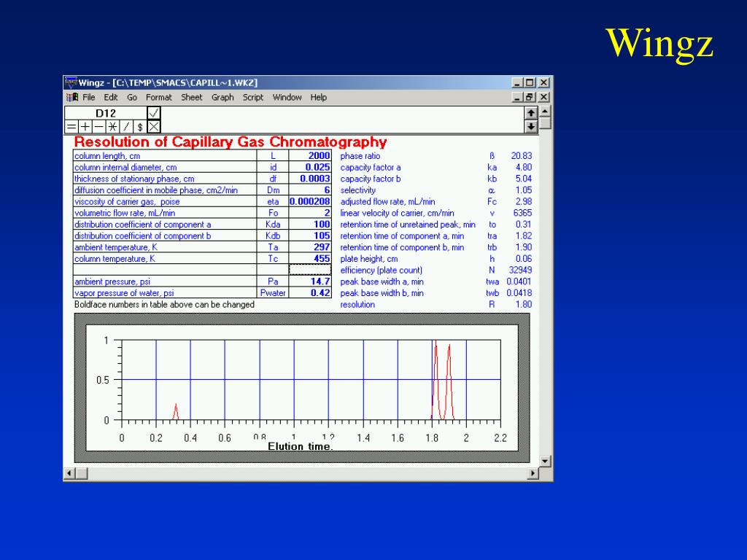
Task: Click peak base width a value 0.0401
Action: 519,281
